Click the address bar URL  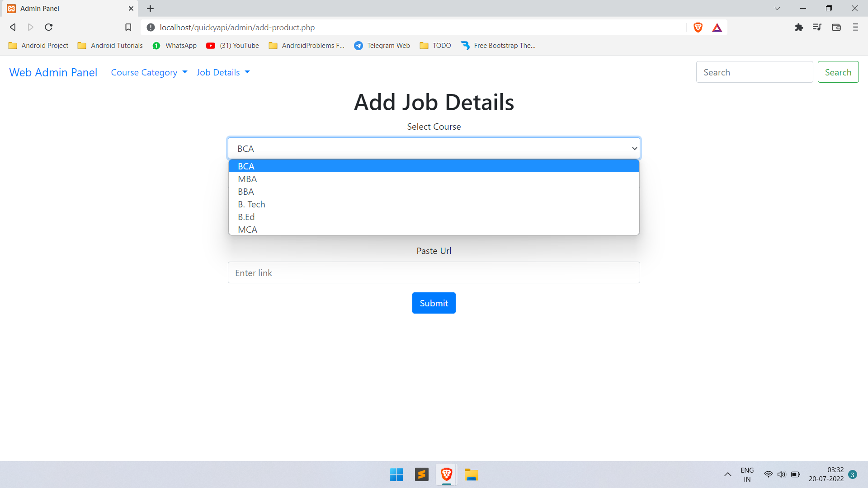237,28
